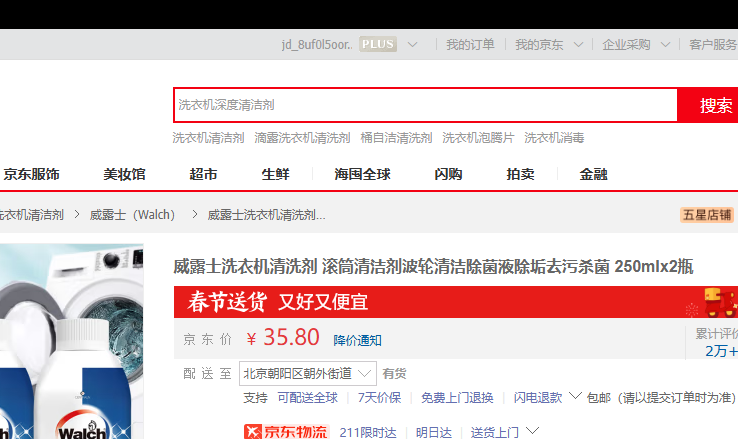Open the Walch product main image

pyautogui.click(x=72, y=341)
